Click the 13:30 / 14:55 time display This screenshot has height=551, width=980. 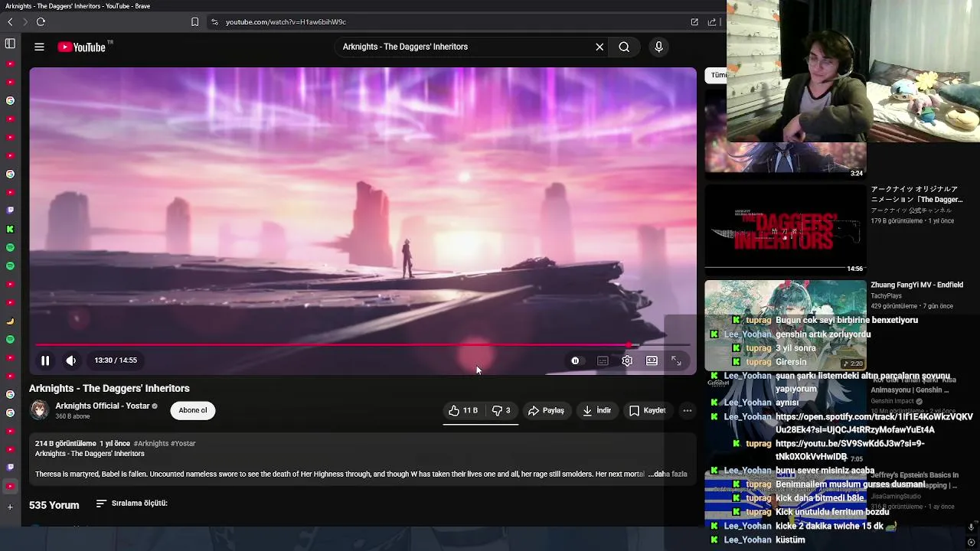click(x=116, y=360)
